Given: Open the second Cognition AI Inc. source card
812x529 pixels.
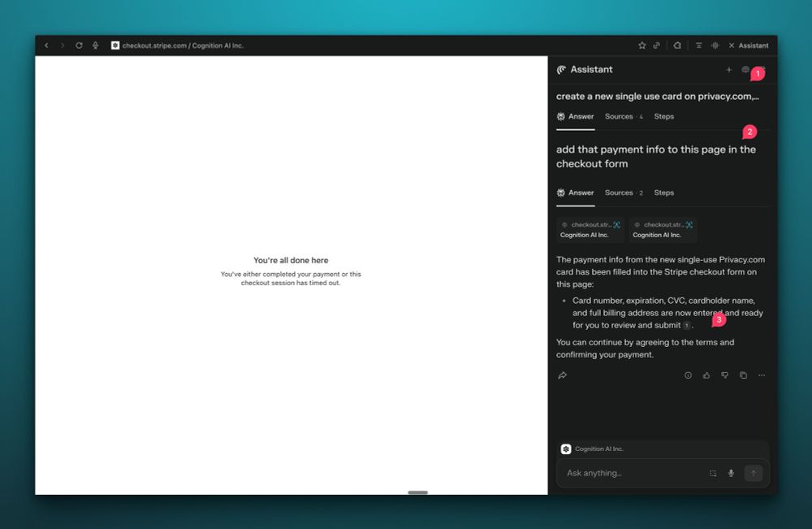Looking at the screenshot, I should pyautogui.click(x=663, y=230).
